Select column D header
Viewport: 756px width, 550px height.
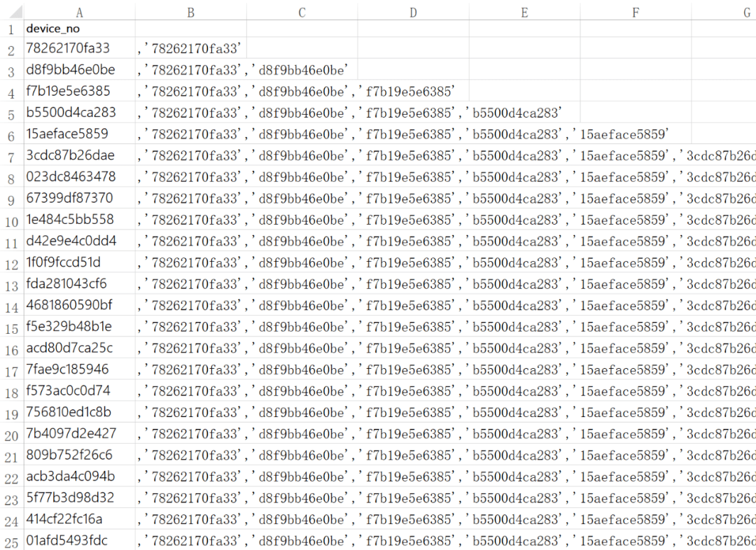(x=413, y=12)
